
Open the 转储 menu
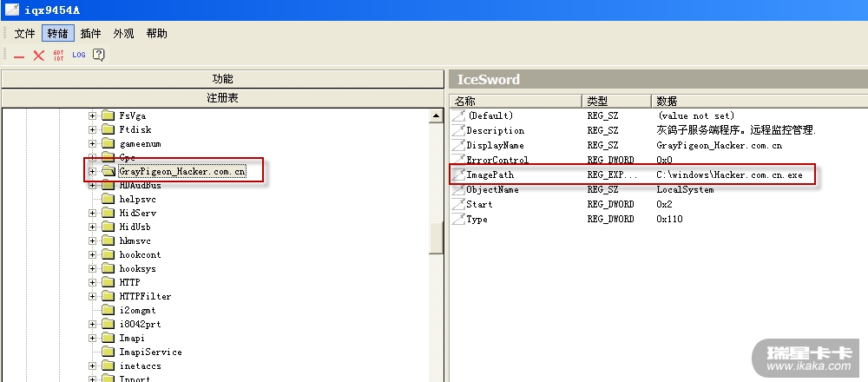click(57, 34)
